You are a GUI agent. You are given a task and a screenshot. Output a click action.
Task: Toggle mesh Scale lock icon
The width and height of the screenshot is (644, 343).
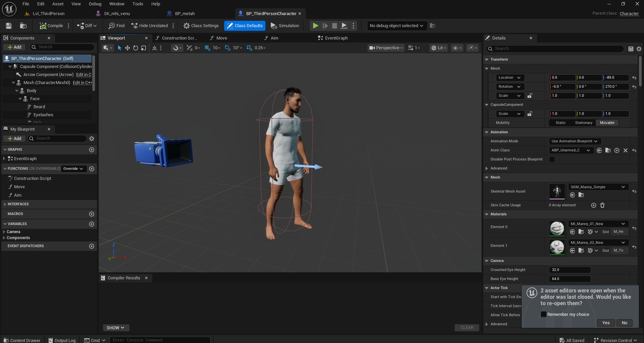[x=530, y=95]
